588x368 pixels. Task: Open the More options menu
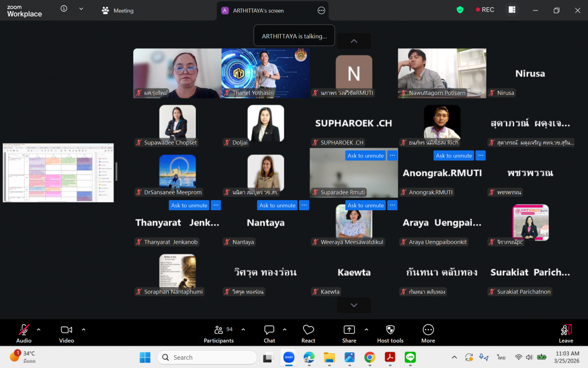[428, 333]
